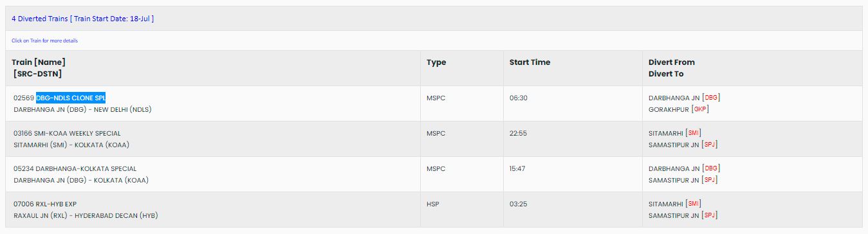Click the route RAXAUL JN (RXL) - HYDERABAD DECAN (HYB)
Screen dimensions: 868x234
tap(86, 215)
